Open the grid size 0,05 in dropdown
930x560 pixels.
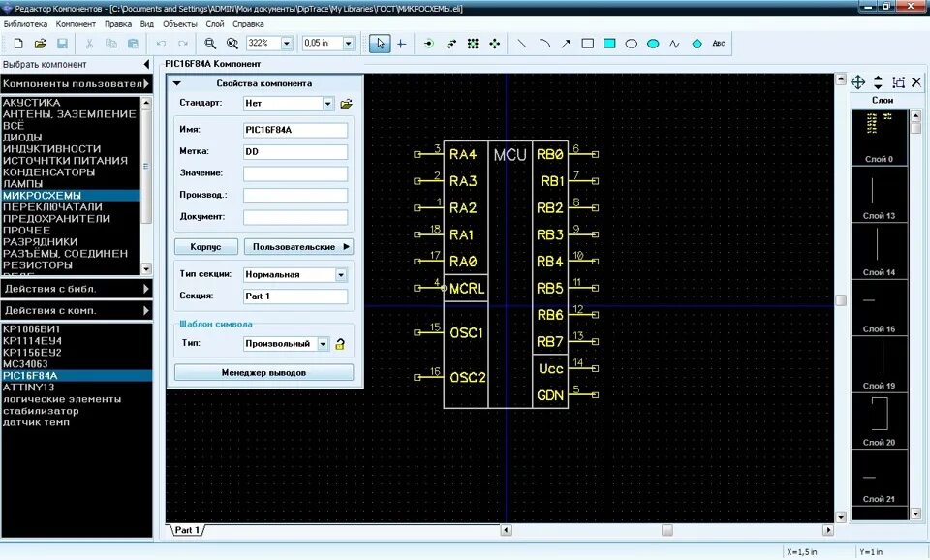click(348, 44)
